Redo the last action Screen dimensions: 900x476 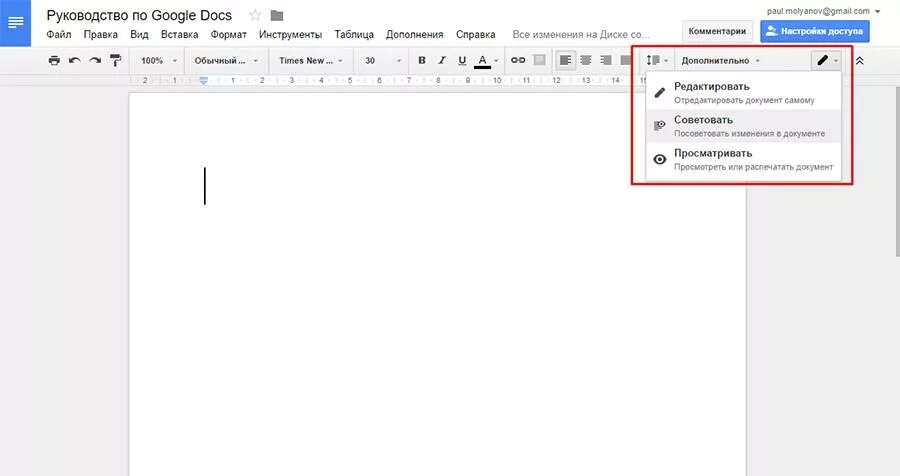click(x=95, y=60)
